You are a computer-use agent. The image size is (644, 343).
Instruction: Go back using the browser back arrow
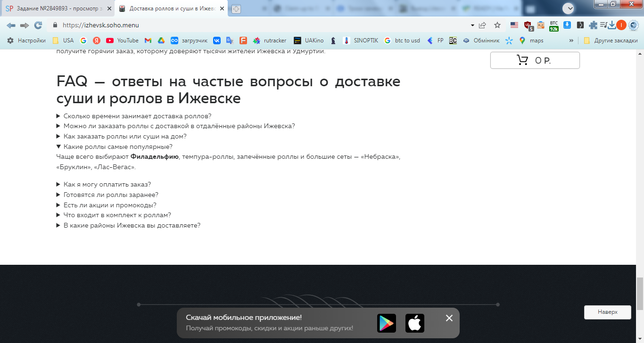click(x=11, y=25)
